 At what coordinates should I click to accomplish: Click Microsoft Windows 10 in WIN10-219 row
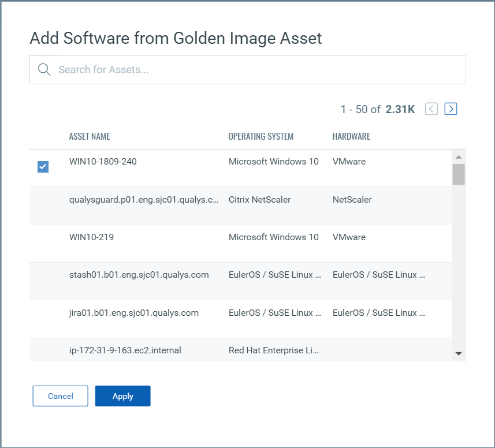click(x=274, y=237)
